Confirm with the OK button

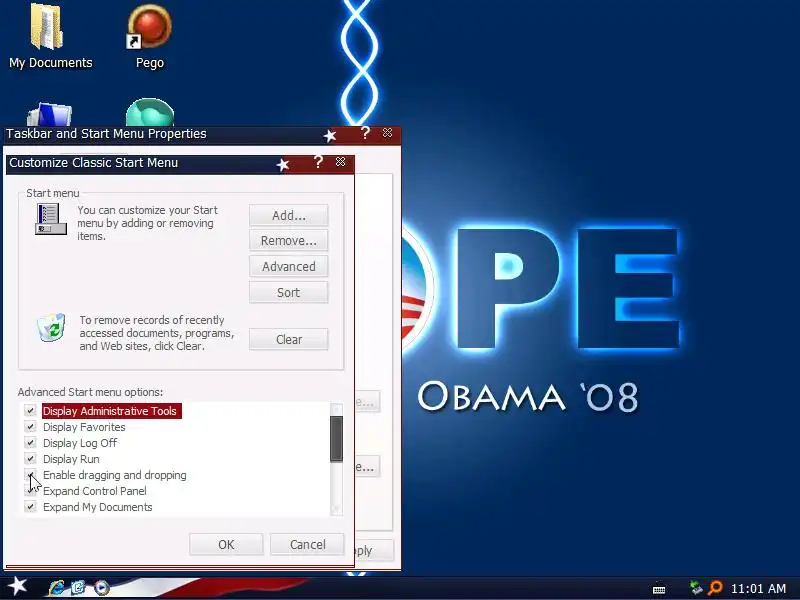(x=226, y=544)
